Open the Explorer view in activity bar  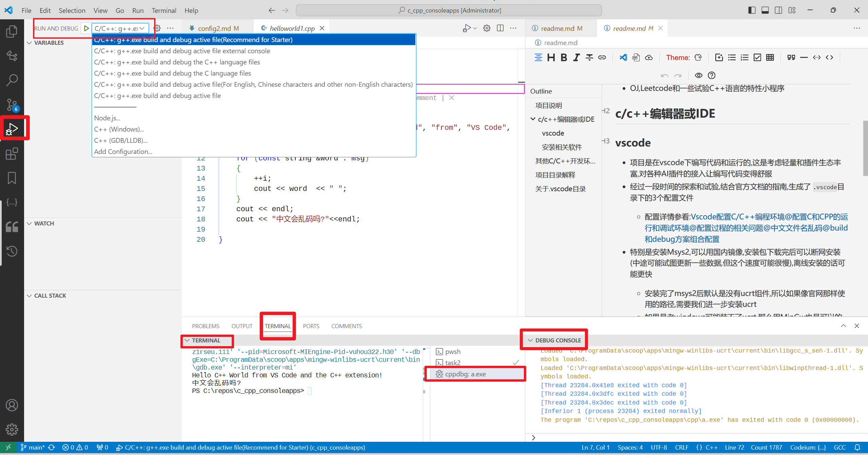click(12, 32)
